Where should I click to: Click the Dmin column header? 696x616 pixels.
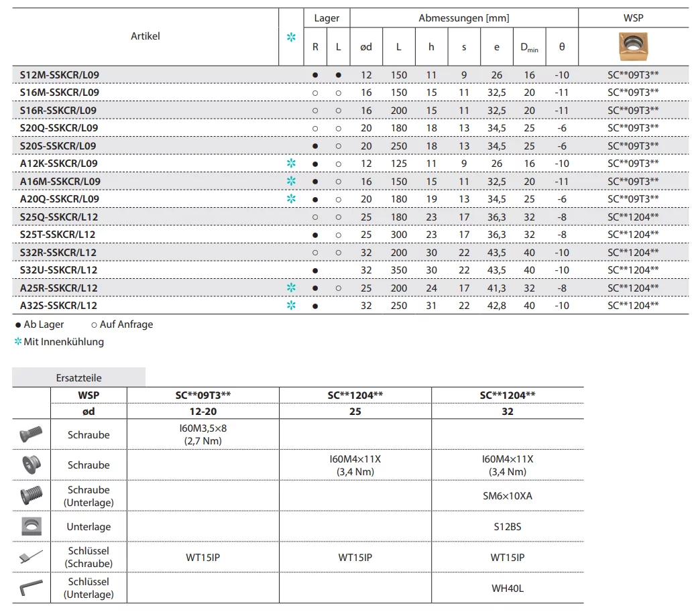click(530, 47)
